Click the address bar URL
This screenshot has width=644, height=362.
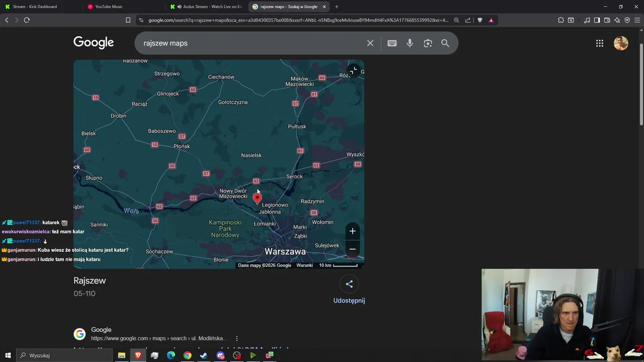298,20
